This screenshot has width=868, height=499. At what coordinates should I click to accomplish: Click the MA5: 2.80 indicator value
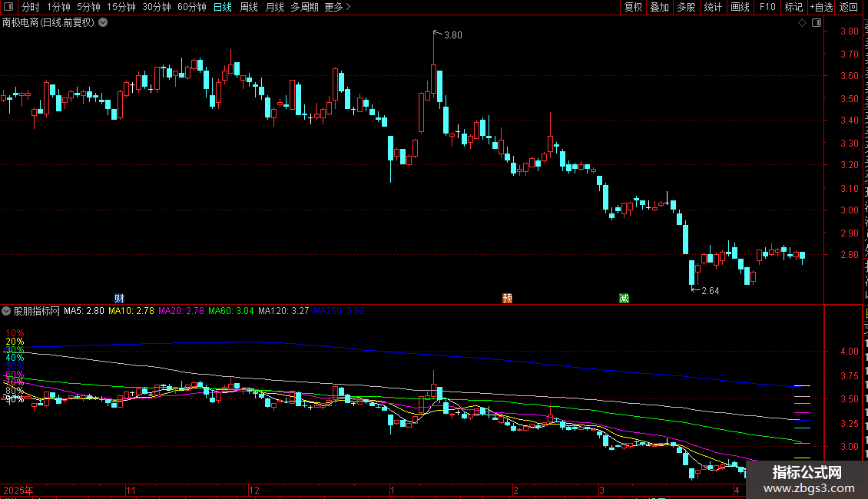(x=84, y=311)
